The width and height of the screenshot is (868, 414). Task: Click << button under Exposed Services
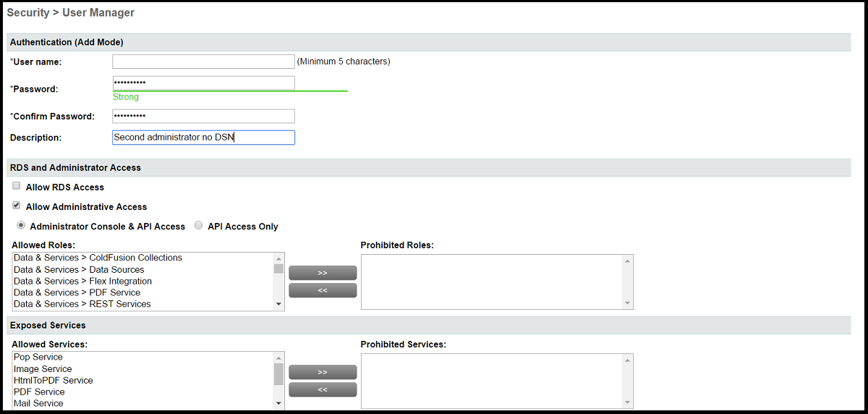point(323,389)
